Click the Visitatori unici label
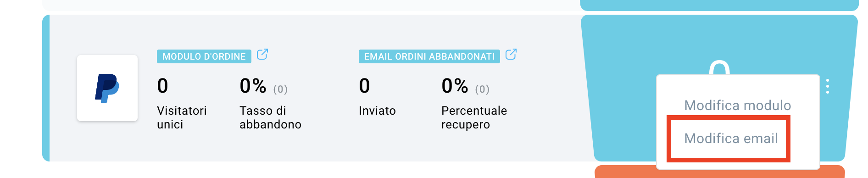Image resolution: width=868 pixels, height=178 pixels. point(182,117)
